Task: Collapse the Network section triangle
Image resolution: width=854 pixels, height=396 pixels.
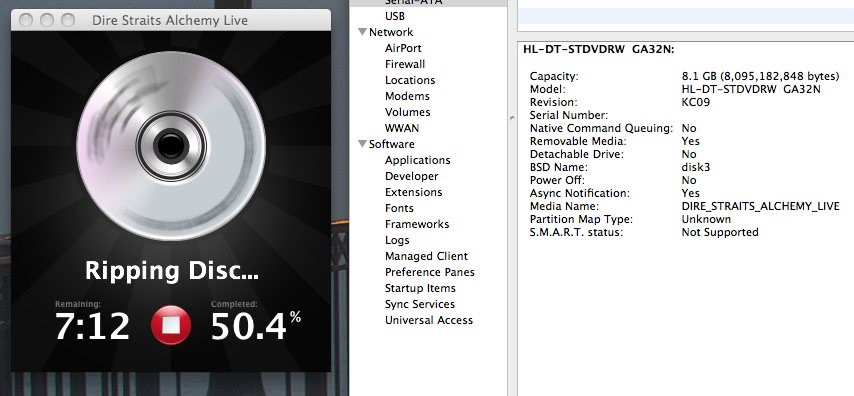Action: click(x=362, y=32)
